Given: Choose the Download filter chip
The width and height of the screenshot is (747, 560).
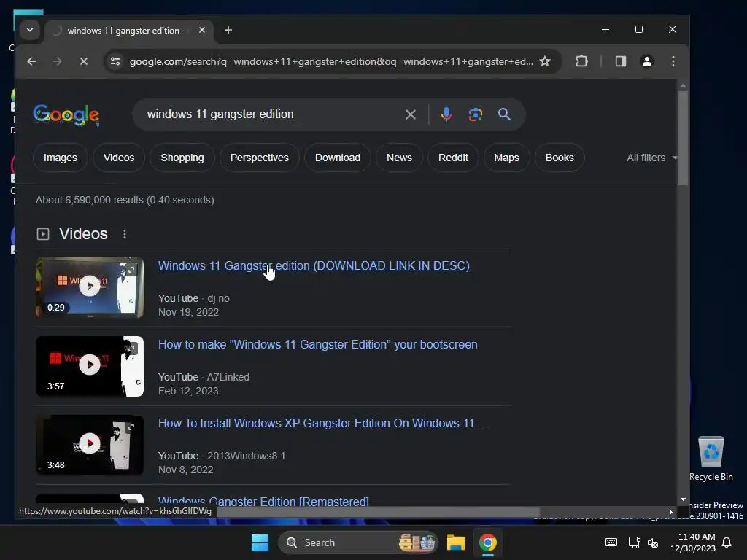Looking at the screenshot, I should coord(338,157).
